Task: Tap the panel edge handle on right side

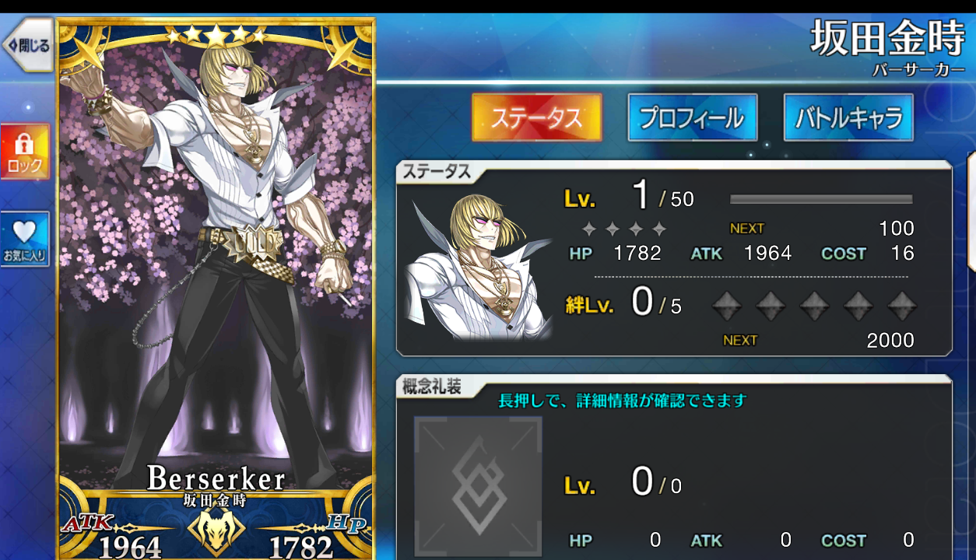Action: [x=971, y=212]
